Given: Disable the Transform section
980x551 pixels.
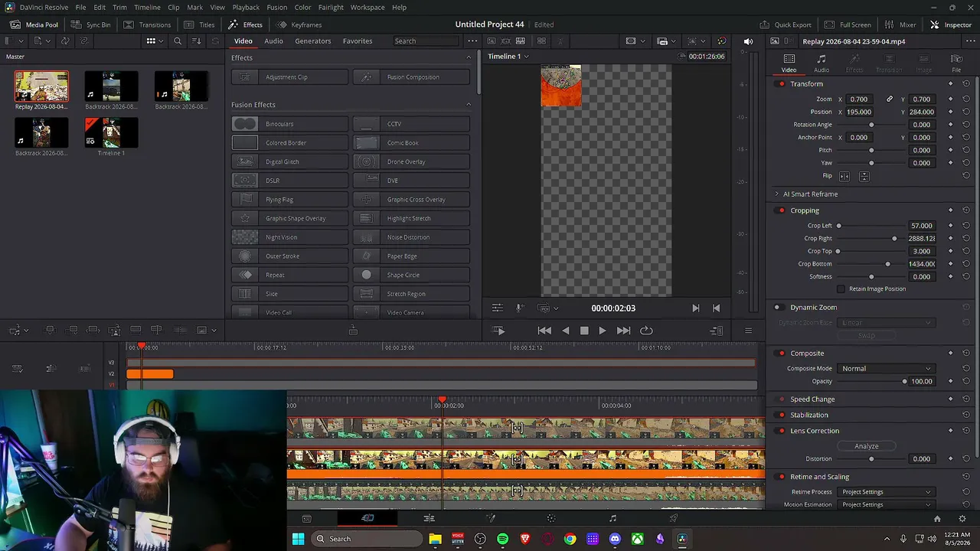Looking at the screenshot, I should (781, 84).
